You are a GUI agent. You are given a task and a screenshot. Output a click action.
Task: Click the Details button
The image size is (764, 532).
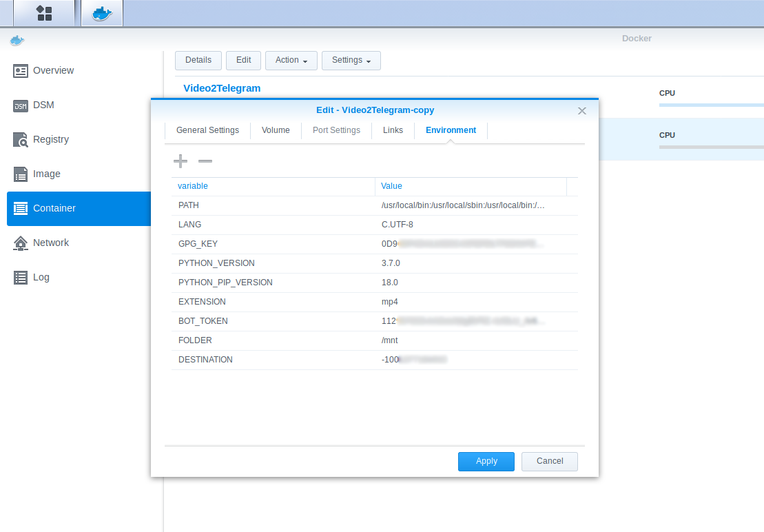point(198,61)
